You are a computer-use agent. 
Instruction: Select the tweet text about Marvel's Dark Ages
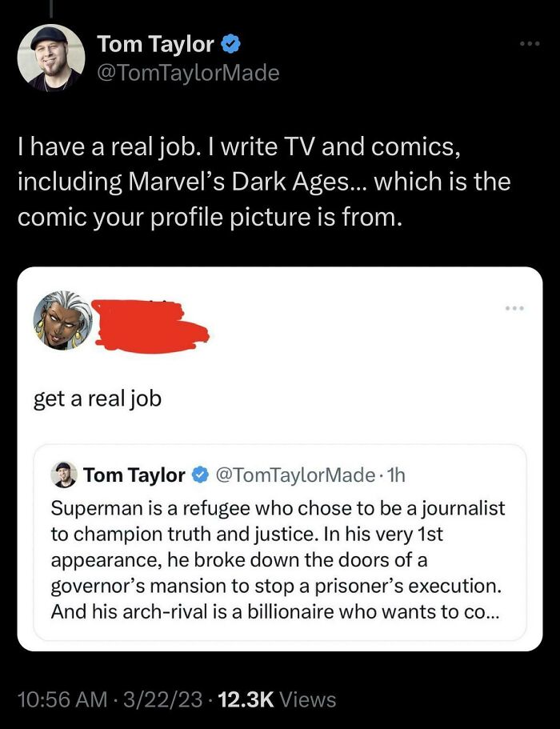tap(264, 182)
